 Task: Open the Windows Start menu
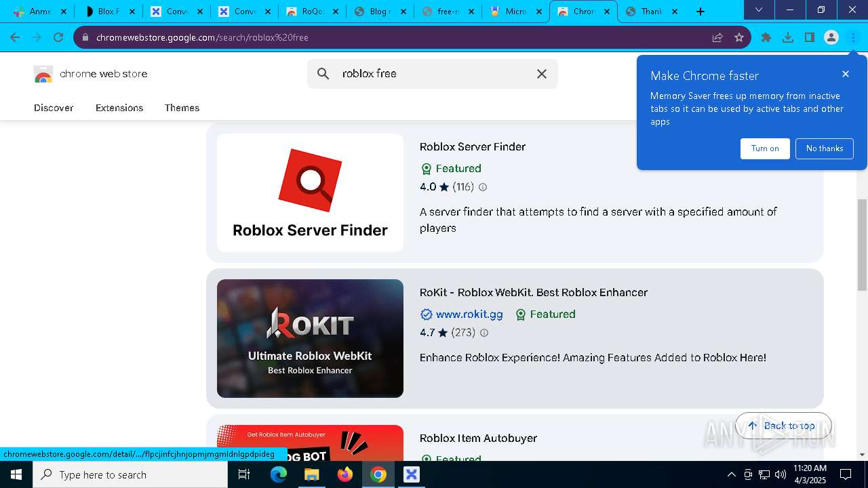coord(16,474)
